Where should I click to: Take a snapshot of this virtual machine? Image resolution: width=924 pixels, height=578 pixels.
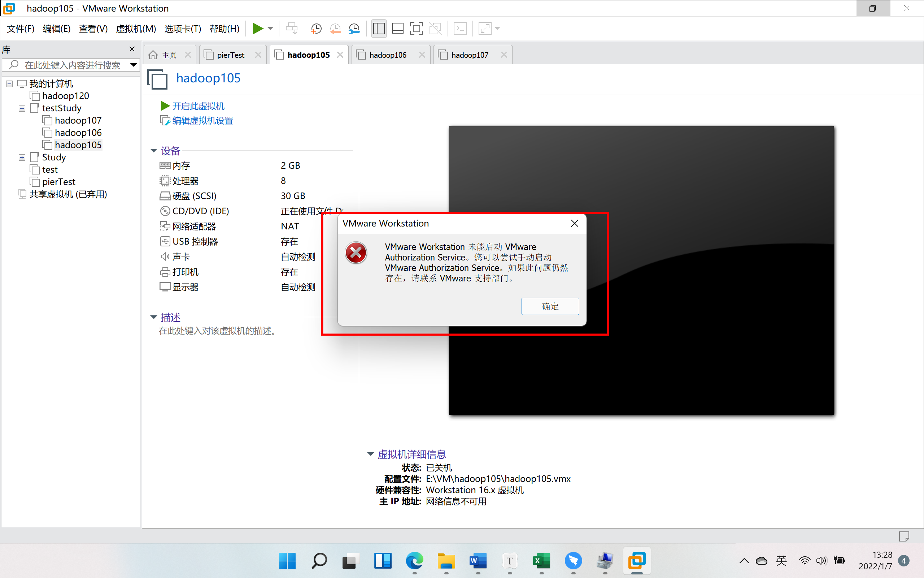pos(316,28)
